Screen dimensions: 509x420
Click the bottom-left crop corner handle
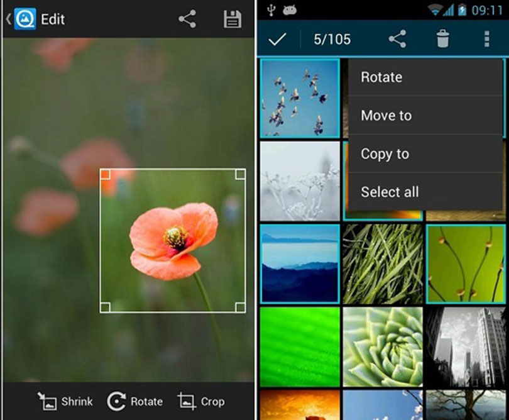(x=105, y=307)
